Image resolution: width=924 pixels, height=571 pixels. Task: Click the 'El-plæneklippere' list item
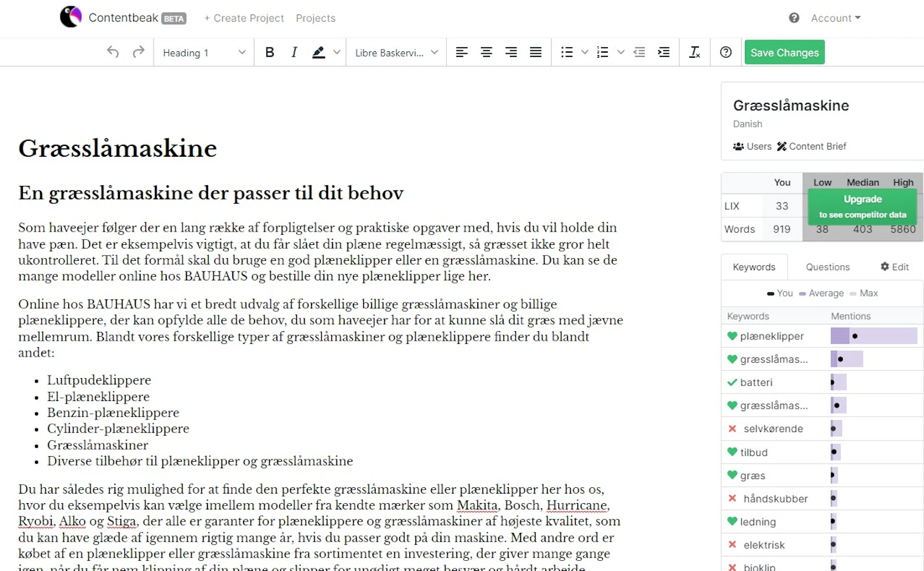(x=98, y=397)
